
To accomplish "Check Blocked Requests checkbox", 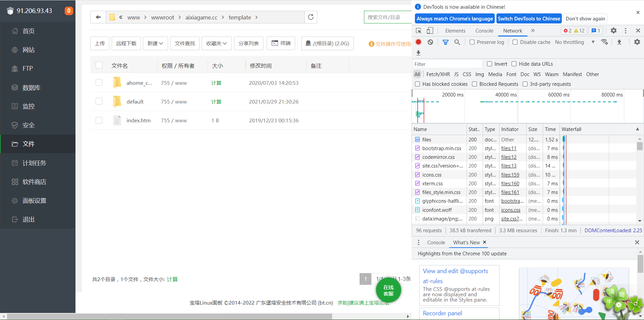I will [474, 84].
